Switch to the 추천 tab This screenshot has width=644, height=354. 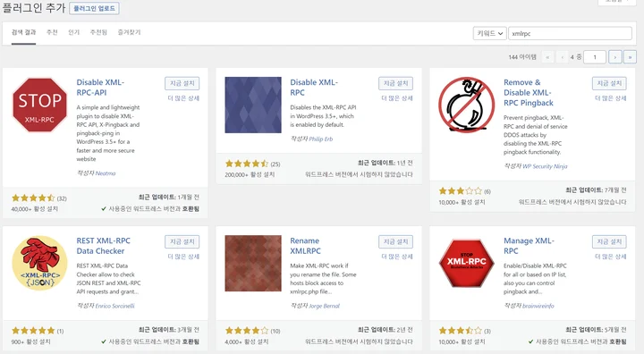pos(52,32)
